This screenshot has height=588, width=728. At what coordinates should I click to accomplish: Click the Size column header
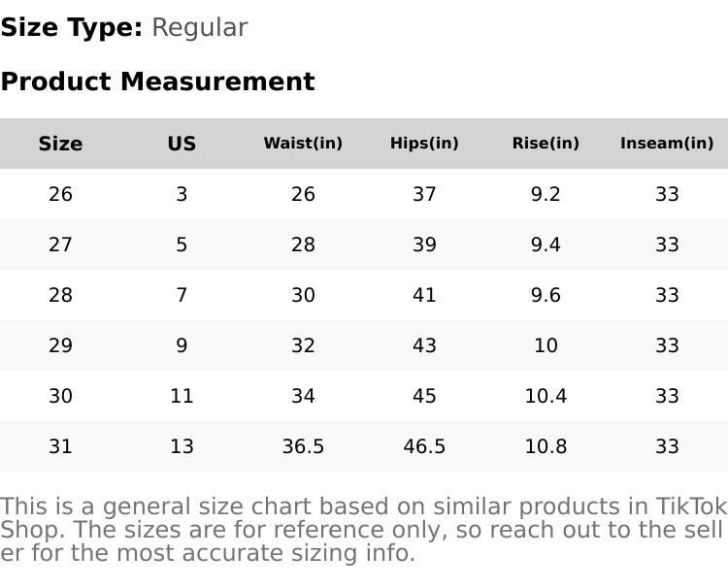(60, 144)
